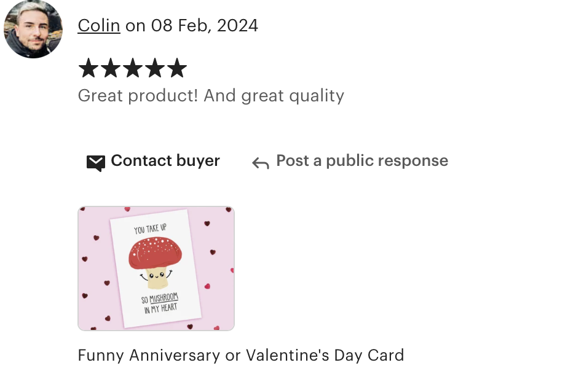Click the 'You take up' text on the card
This screenshot has height=392, width=584.
[x=150, y=229]
